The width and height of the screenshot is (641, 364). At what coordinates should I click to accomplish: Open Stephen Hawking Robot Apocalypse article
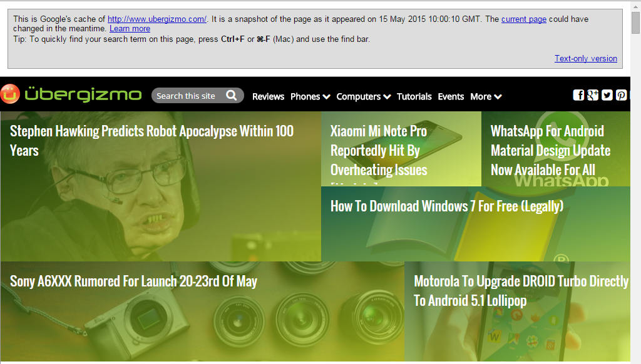pos(151,141)
